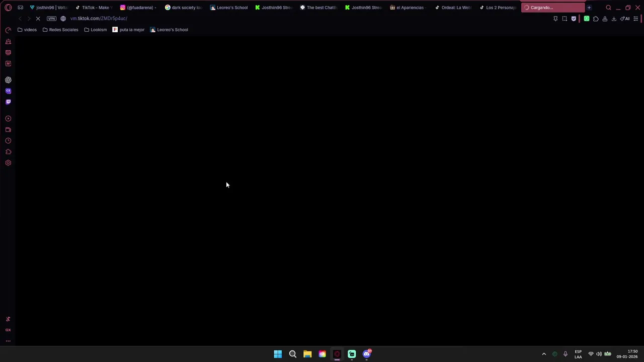
Task: Click the pinboard pin icon in toolbar
Action: click(555, 19)
